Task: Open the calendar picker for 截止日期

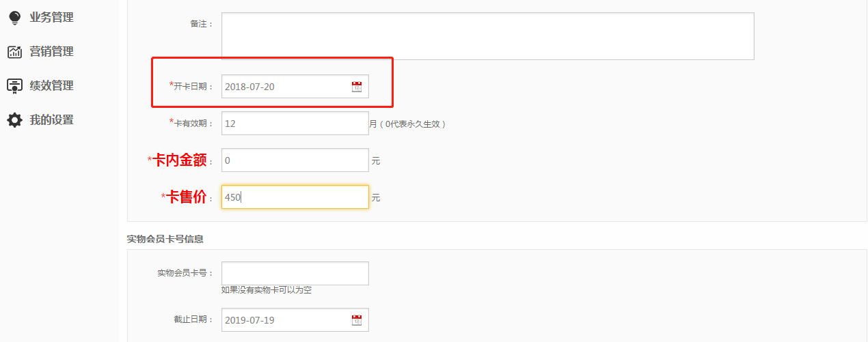Action: point(357,320)
